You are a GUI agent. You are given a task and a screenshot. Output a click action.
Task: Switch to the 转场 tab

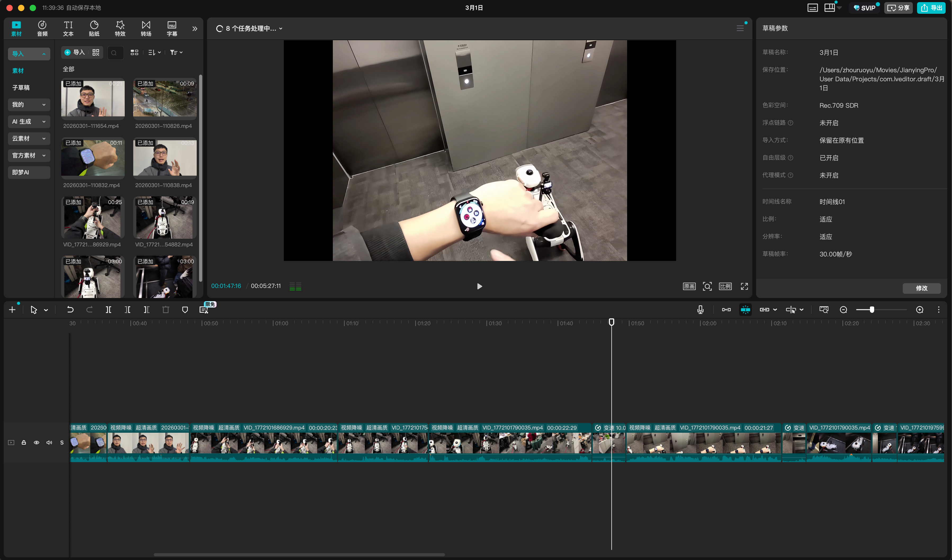click(146, 29)
